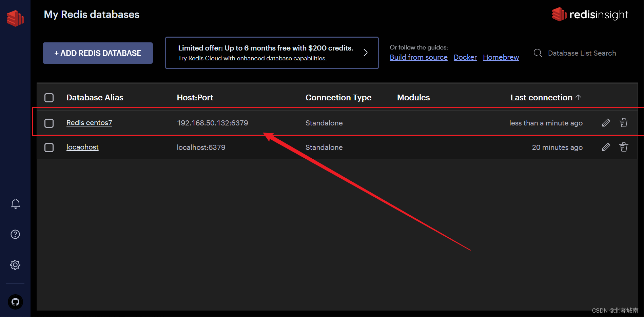Edit the Redis centos7 database with the pencil icon
The height and width of the screenshot is (317, 644).
tap(606, 123)
